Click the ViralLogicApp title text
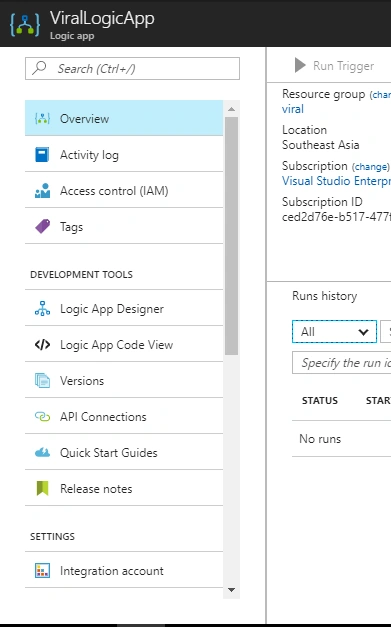This screenshot has width=391, height=627. click(x=102, y=19)
